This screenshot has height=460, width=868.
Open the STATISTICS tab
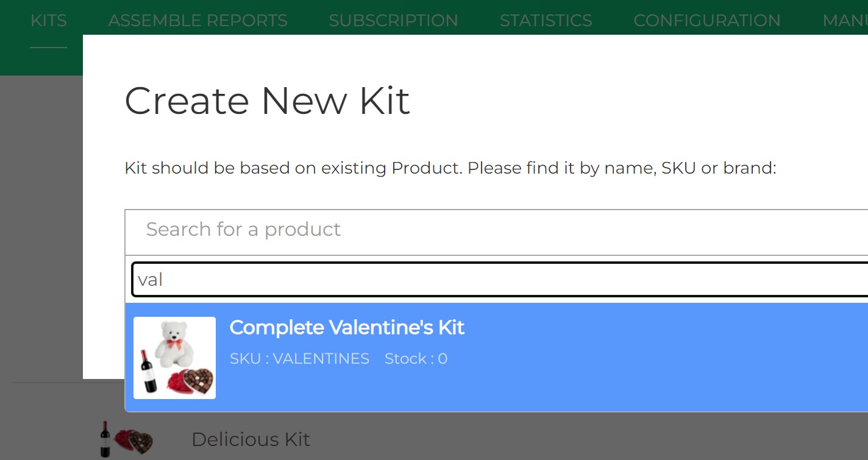pyautogui.click(x=546, y=21)
